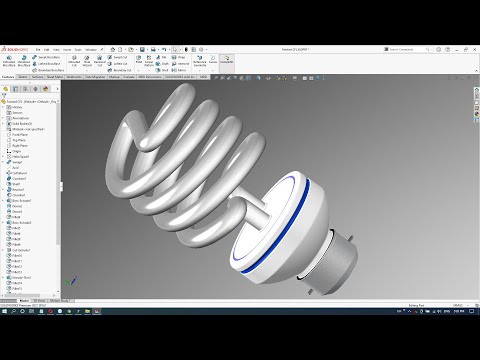Open the Motion Study 1 bottom tab
The width and height of the screenshot is (480, 360).
tap(59, 301)
